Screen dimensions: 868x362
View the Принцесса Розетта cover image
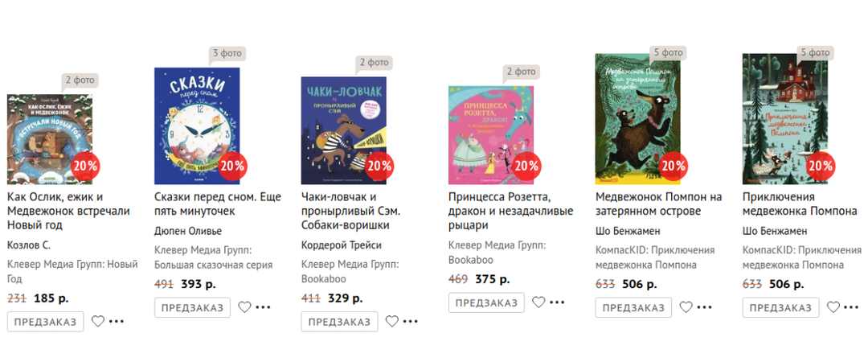pos(490,134)
